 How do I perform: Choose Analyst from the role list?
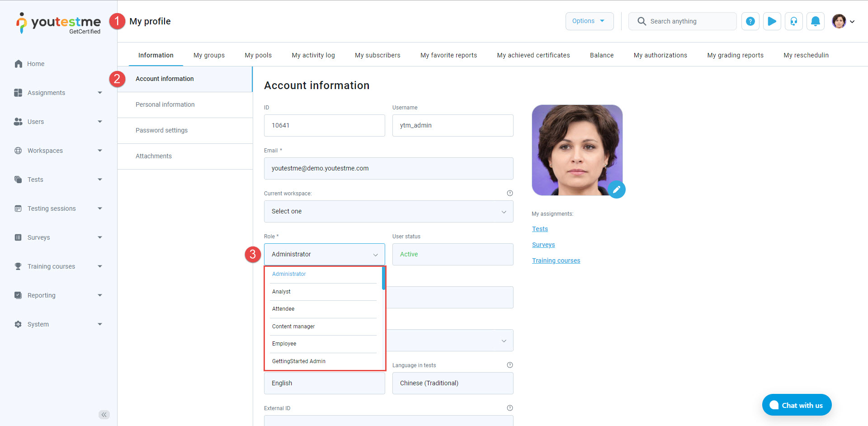pos(281,292)
